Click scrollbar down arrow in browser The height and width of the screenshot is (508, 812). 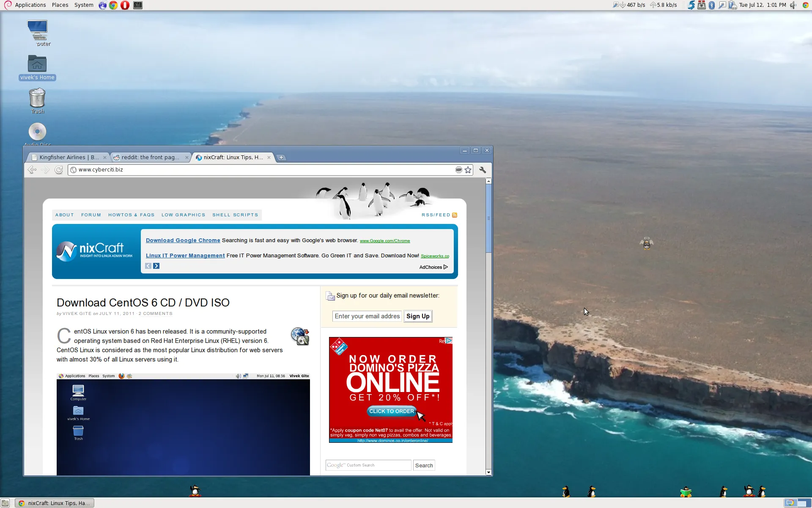coord(488,472)
